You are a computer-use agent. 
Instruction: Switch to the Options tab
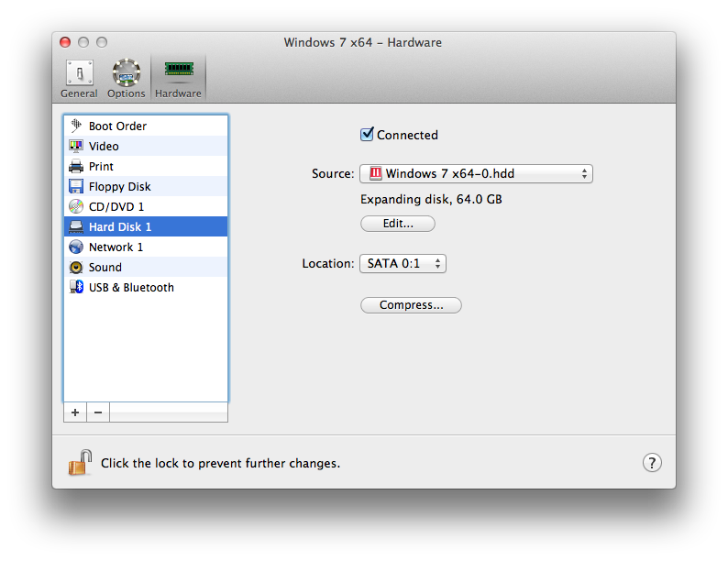[x=127, y=79]
